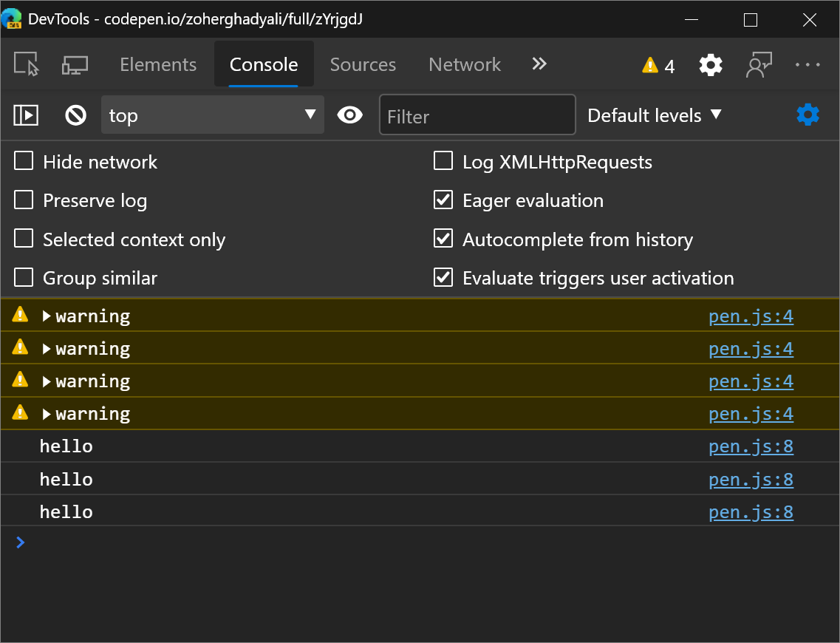Image resolution: width=840 pixels, height=643 pixels.
Task: Toggle device emulation icon
Action: click(x=75, y=65)
